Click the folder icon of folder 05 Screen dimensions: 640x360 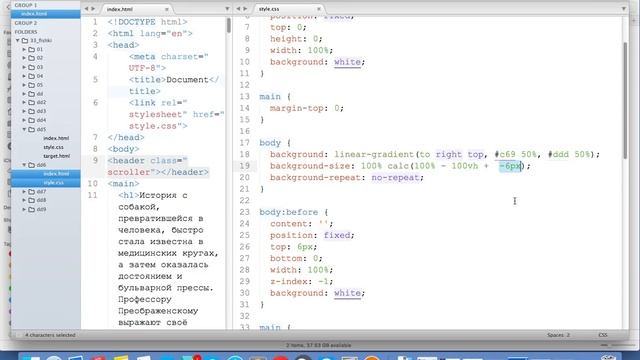[x=31, y=85]
